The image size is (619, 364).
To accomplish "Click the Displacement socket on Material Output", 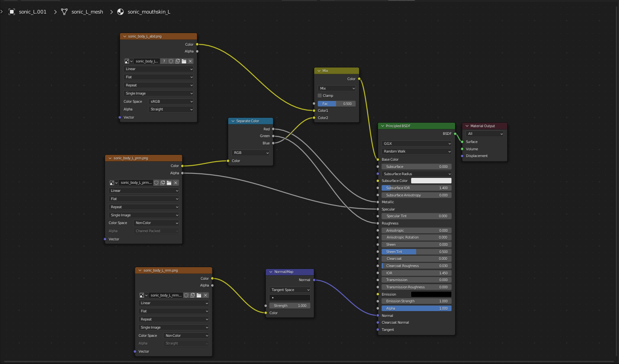I will [x=462, y=156].
